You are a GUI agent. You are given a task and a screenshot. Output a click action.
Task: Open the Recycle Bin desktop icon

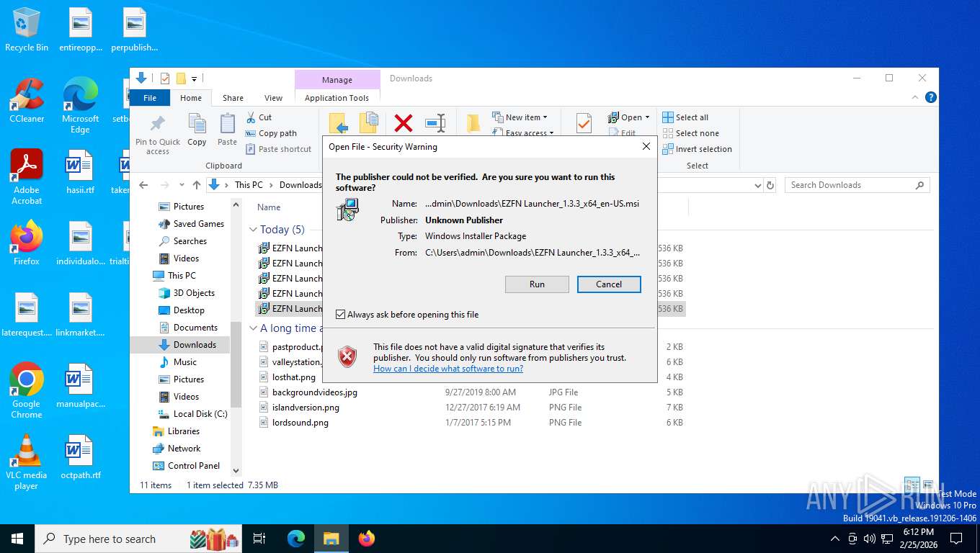click(x=27, y=30)
